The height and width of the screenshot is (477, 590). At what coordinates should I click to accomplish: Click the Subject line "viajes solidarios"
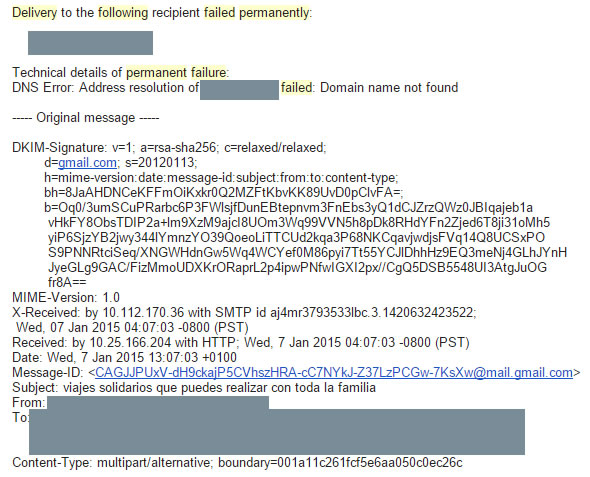point(194,387)
